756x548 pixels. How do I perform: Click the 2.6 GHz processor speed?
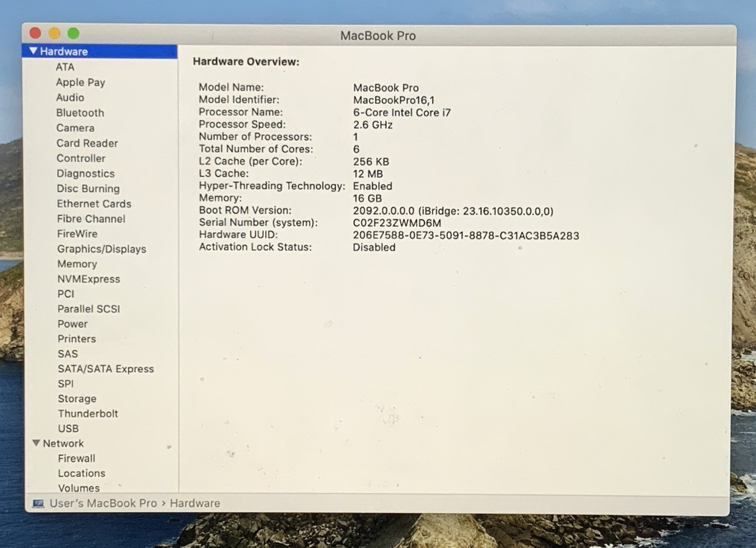tap(373, 125)
